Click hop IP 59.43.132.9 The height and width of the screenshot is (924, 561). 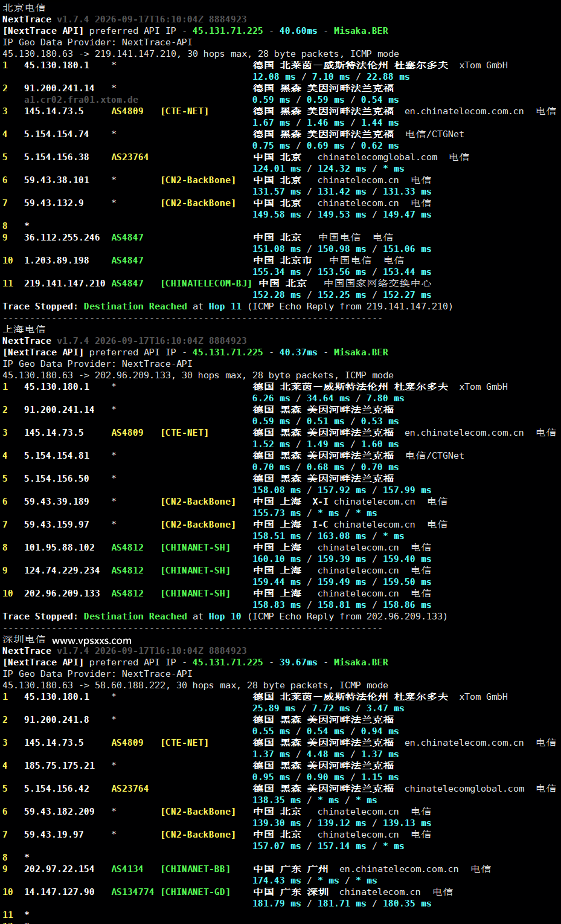pos(54,203)
